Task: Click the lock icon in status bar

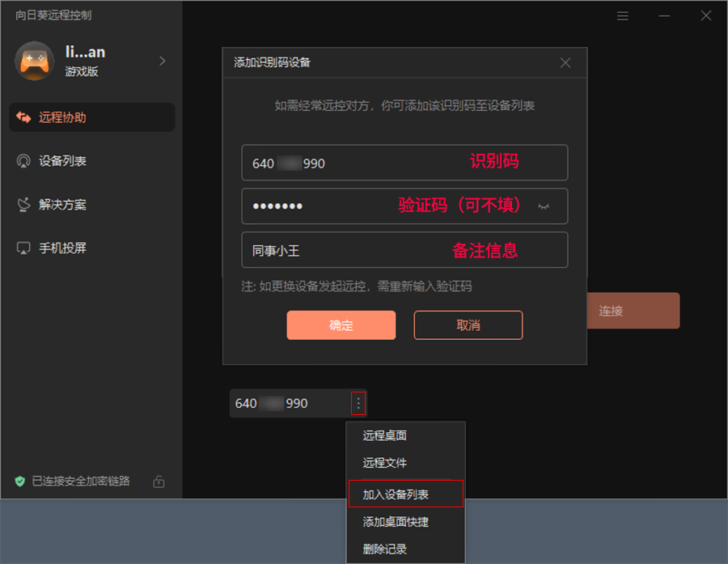Action: point(159,481)
